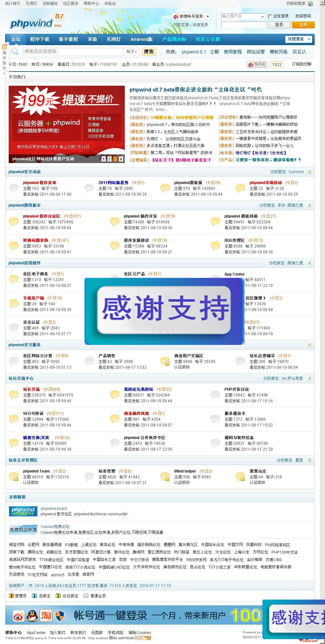Click the orange 注册 button
The height and width of the screenshot is (644, 325).
click(x=303, y=25)
